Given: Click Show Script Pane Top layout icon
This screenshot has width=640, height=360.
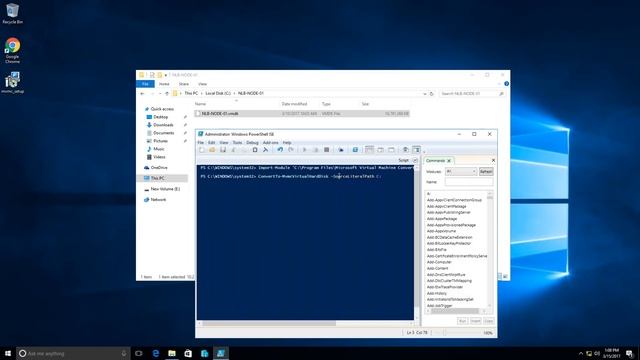Looking at the screenshot, I should click(369, 150).
